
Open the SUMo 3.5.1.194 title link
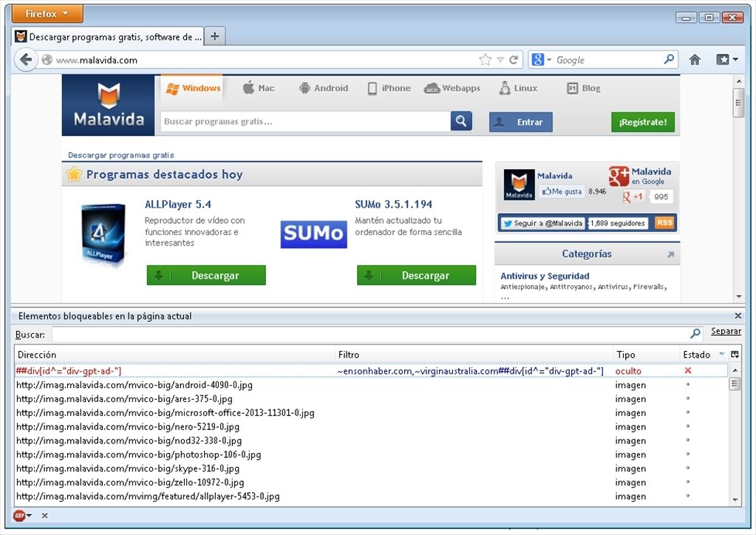pos(393,205)
